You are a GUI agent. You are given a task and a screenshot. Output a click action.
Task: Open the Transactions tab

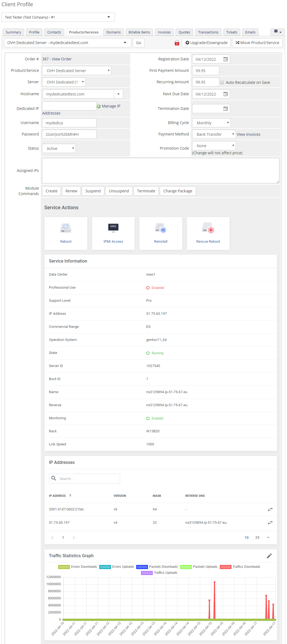(x=208, y=32)
